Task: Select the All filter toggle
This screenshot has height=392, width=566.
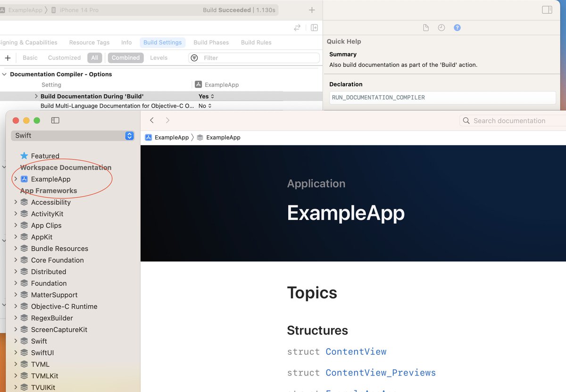Action: tap(95, 58)
